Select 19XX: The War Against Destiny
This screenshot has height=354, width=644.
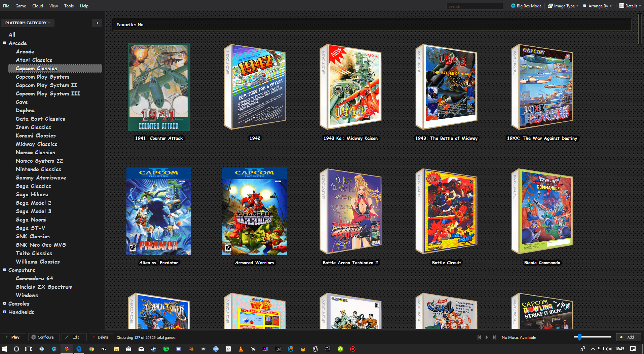542,87
